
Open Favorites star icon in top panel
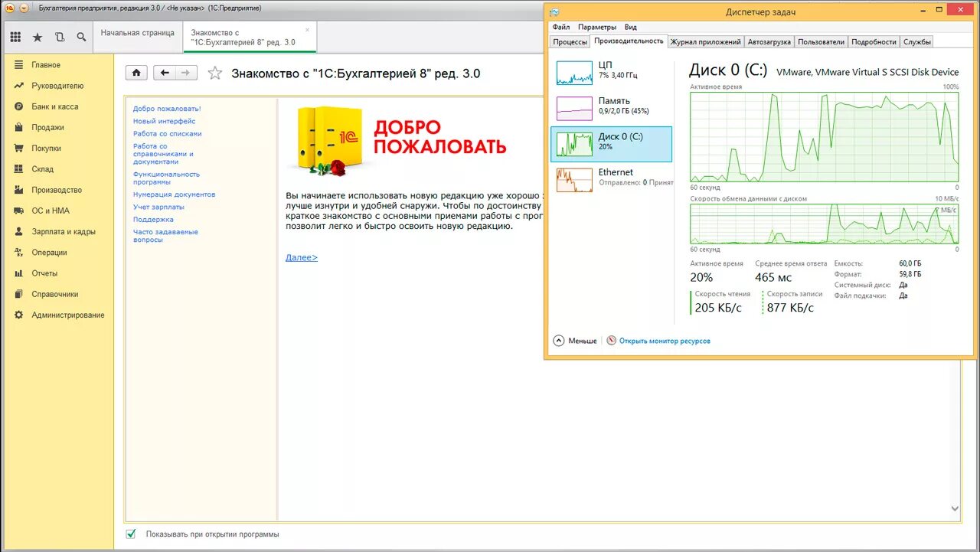[38, 37]
